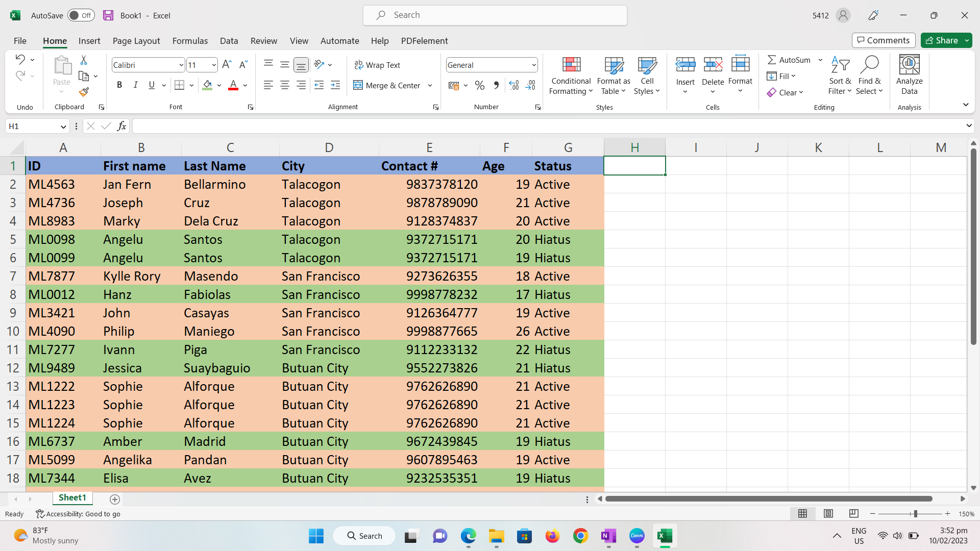Switch to the PDFelement tab
The width and height of the screenshot is (980, 551).
424,41
